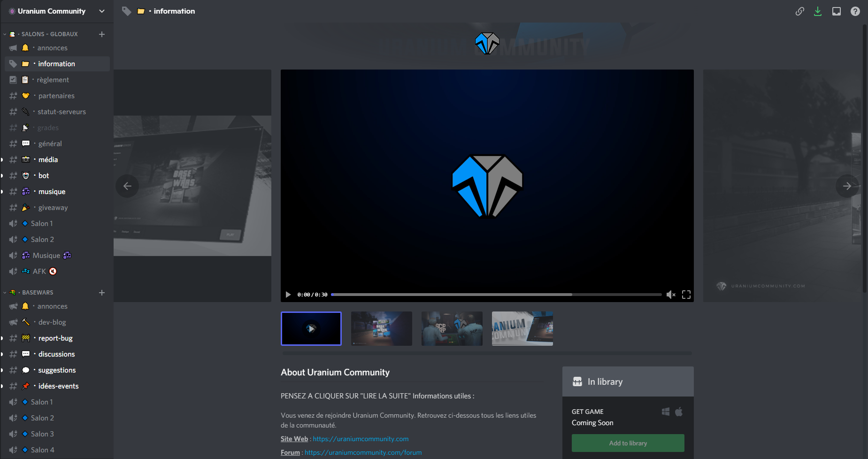Play the trailer video

point(288,295)
